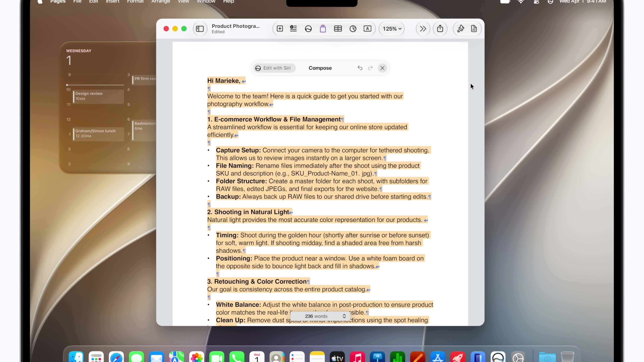Open Mail from the Dock
The height and width of the screenshot is (362, 644).
(156, 357)
